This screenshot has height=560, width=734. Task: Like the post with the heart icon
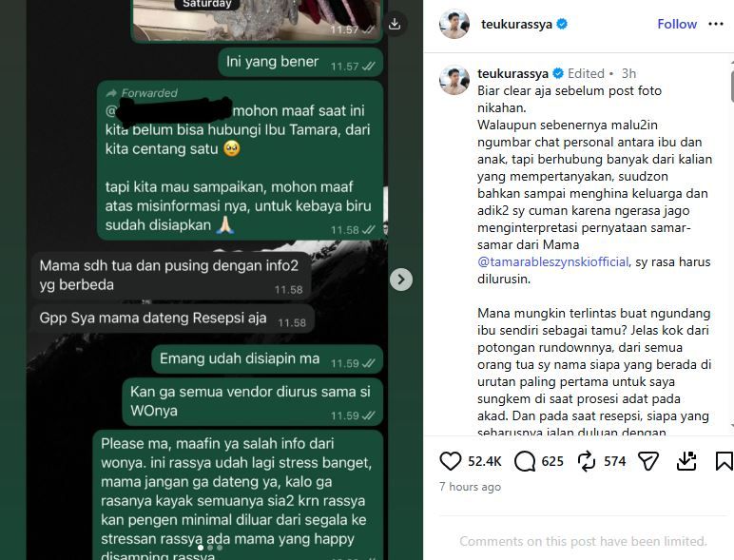click(x=451, y=461)
